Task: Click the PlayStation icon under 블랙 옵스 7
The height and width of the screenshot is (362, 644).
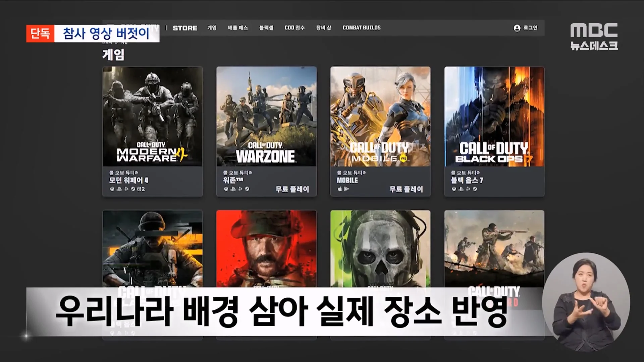Action: (x=461, y=189)
